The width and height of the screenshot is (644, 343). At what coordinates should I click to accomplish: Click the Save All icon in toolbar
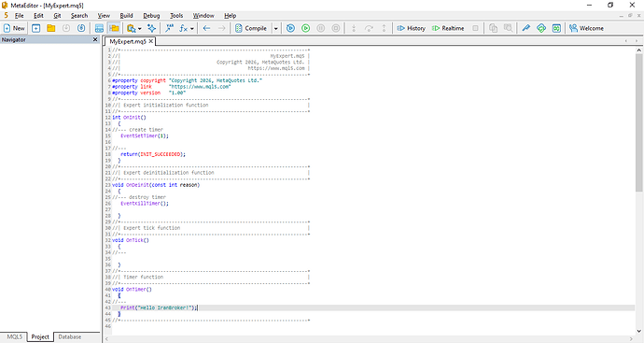pyautogui.click(x=81, y=28)
